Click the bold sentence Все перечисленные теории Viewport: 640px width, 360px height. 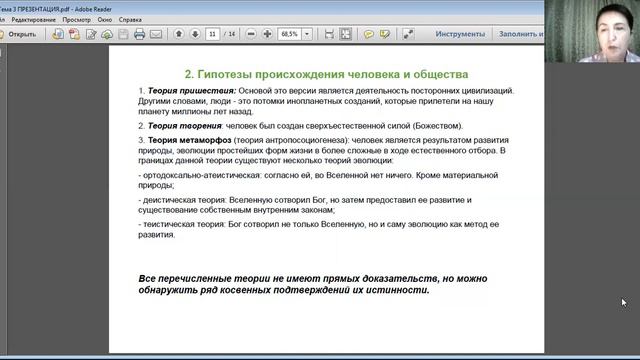click(x=313, y=284)
